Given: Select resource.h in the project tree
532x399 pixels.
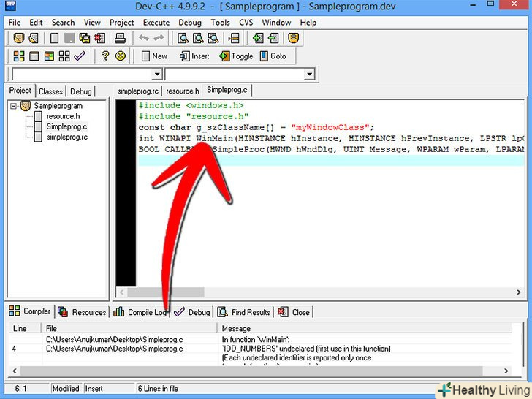Looking at the screenshot, I should [63, 116].
